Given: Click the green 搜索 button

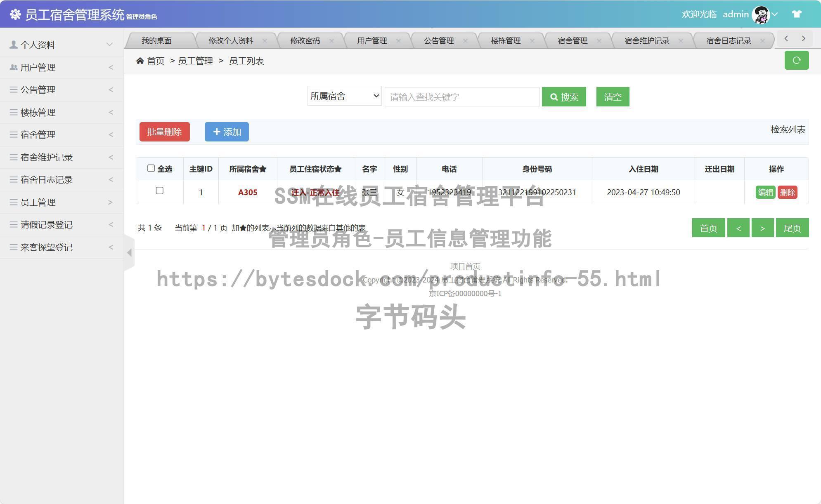Looking at the screenshot, I should (x=564, y=97).
